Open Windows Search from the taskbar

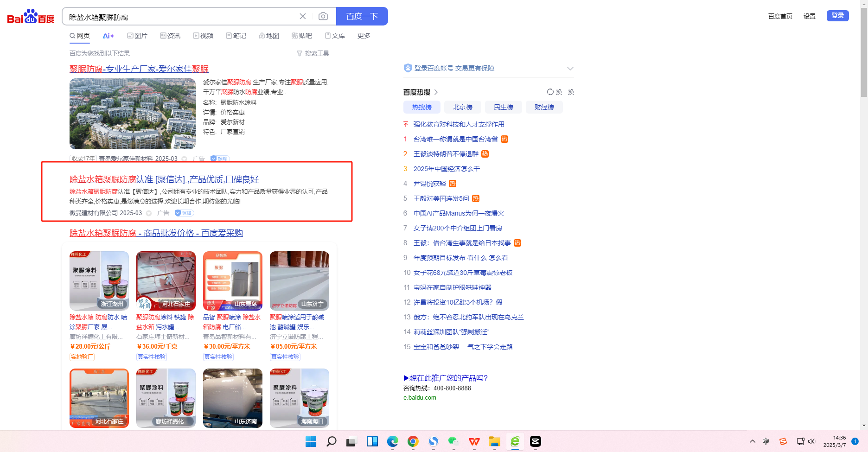point(331,441)
